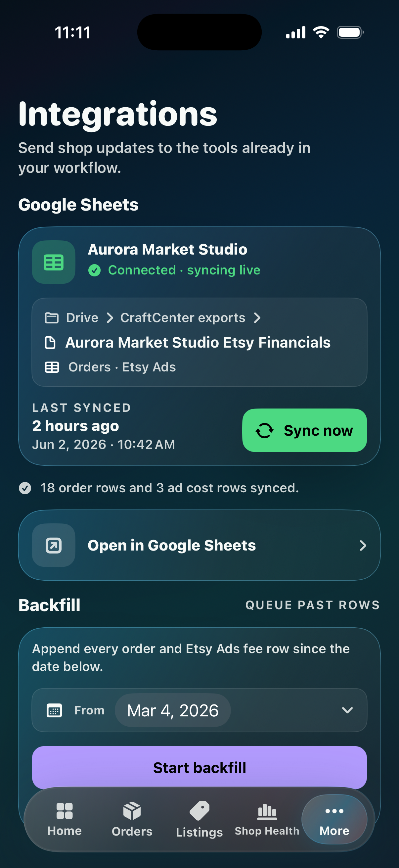
Task: Tap the Drive folder icon
Action: coord(52,318)
